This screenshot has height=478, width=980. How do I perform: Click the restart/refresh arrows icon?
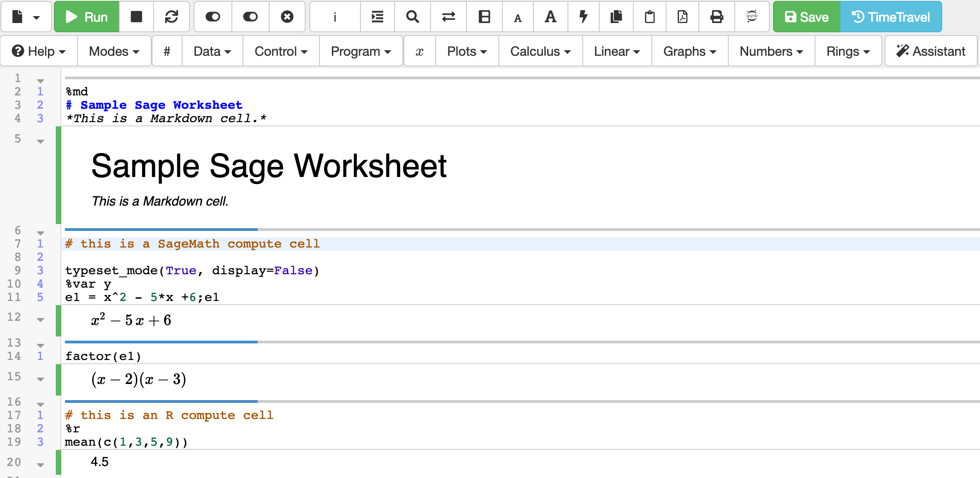click(171, 17)
